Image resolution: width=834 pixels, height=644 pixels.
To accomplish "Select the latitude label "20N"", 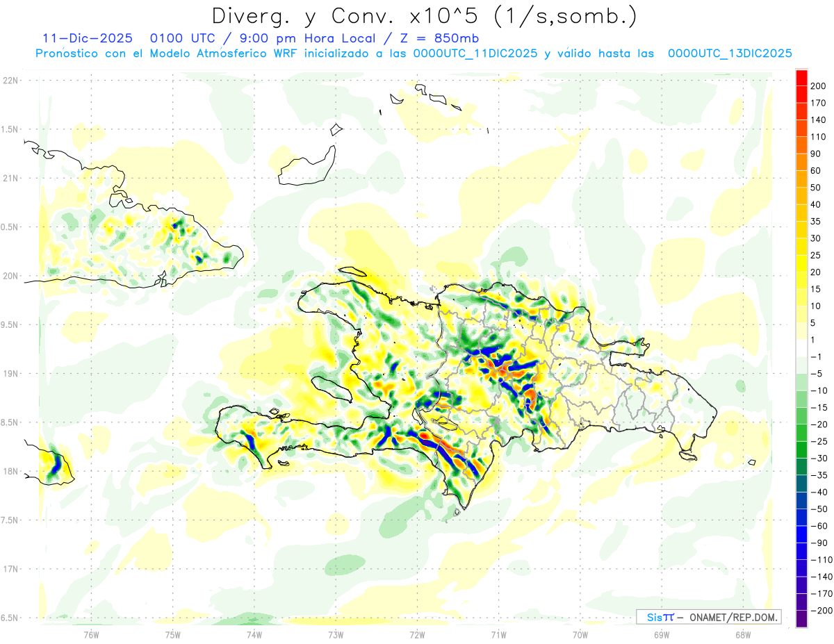I will click(x=11, y=276).
